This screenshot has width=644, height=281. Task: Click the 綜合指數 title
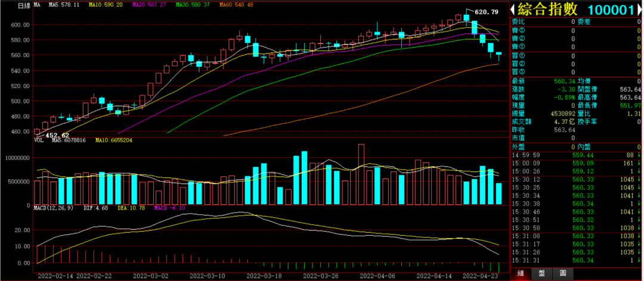tap(547, 9)
